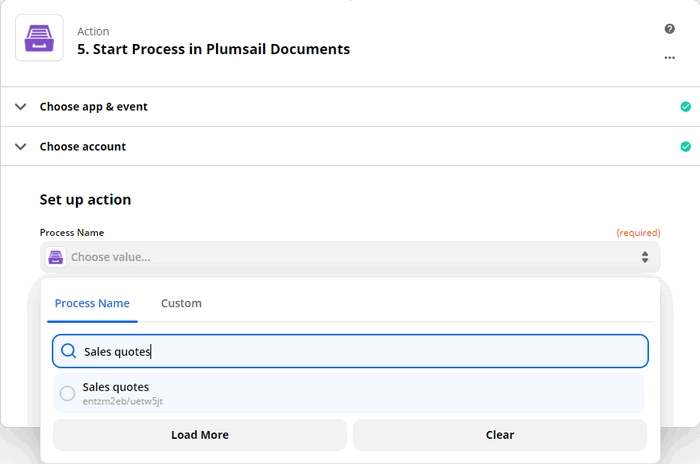Viewport: 700px width, 464px height.
Task: Click the (required) label
Action: [638, 233]
